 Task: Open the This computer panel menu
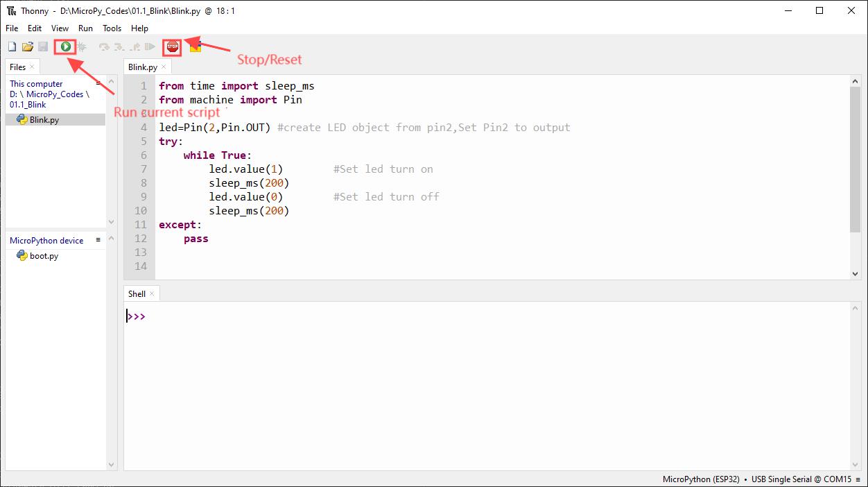(98, 83)
